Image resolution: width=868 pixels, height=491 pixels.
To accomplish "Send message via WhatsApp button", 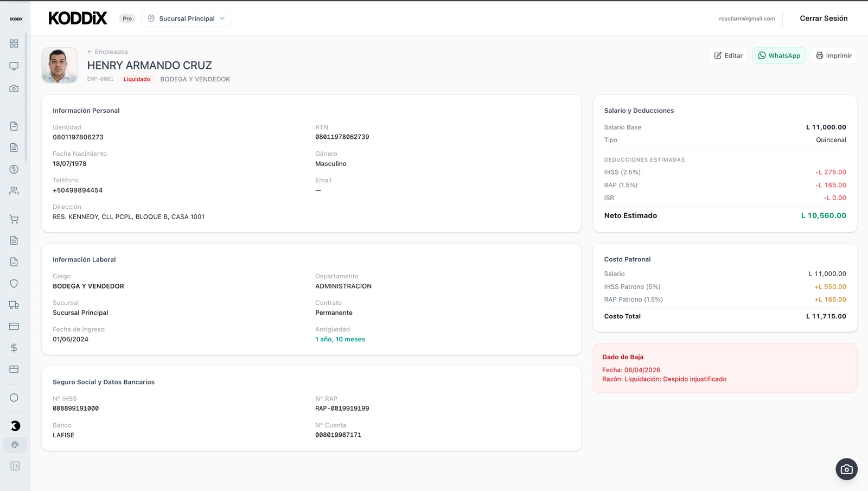I will click(x=778, y=56).
